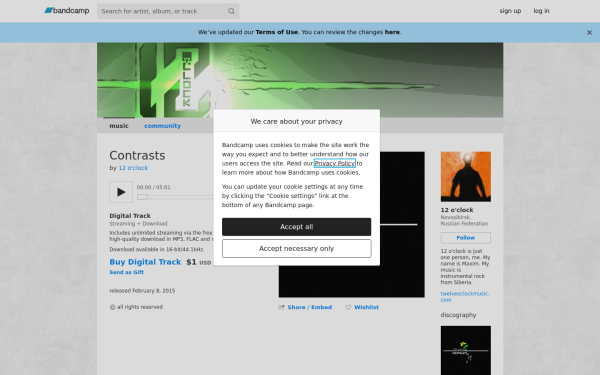This screenshot has height=375, width=600.
Task: Click the 00:00 / 05:01 time display
Action: click(154, 188)
